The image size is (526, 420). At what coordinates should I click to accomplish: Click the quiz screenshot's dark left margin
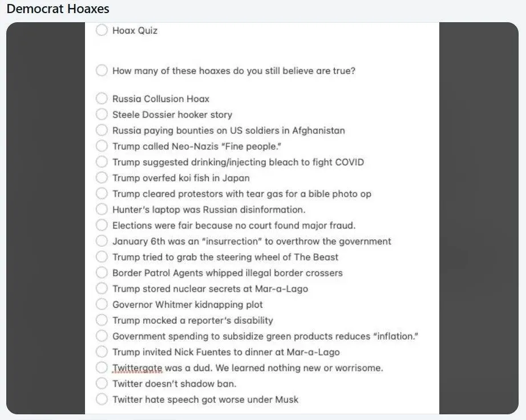click(46, 217)
